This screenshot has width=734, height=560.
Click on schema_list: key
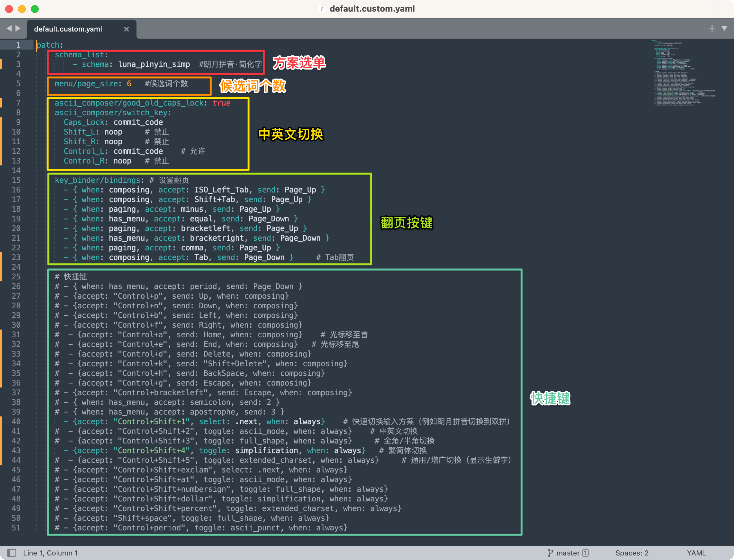click(81, 55)
